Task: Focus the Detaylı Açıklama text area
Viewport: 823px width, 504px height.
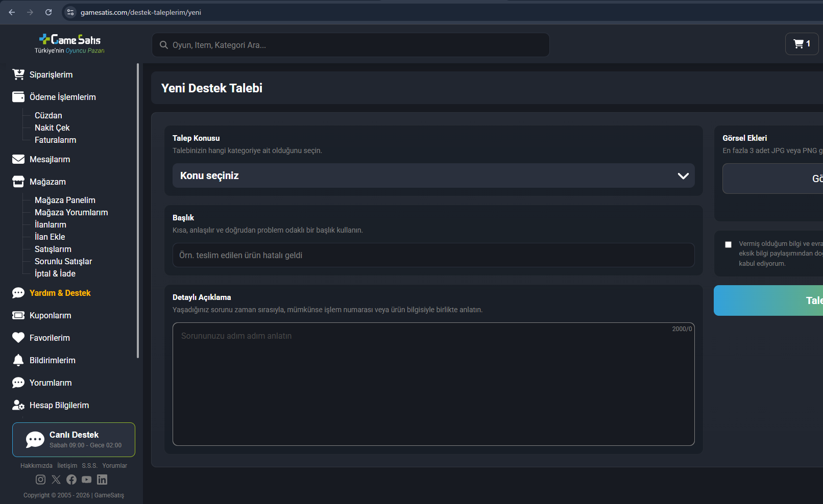Action: coord(433,384)
